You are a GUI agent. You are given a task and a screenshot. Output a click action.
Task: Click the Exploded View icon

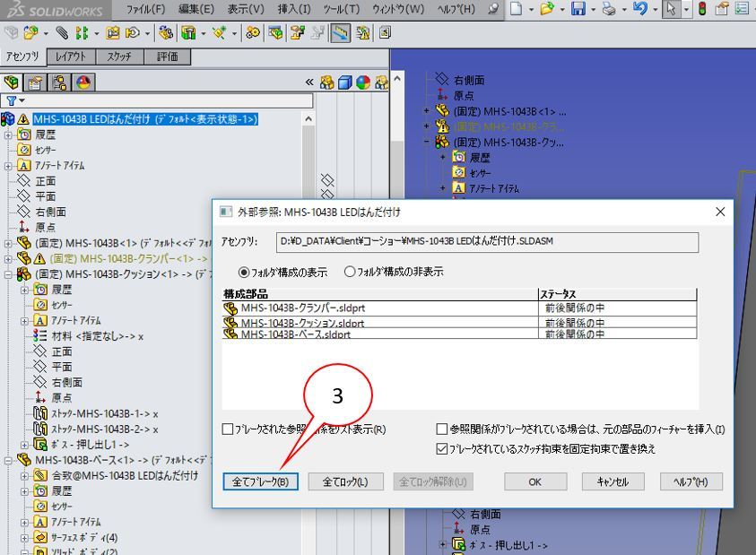tap(297, 33)
